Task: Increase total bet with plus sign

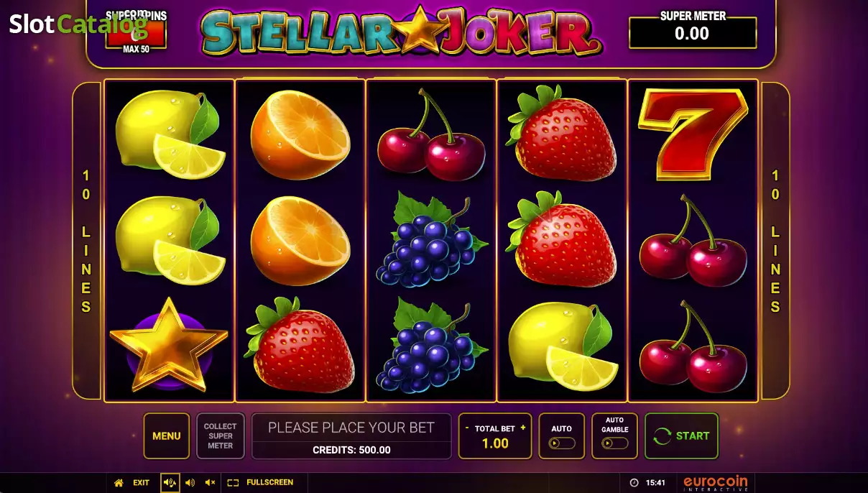Action: coord(523,428)
